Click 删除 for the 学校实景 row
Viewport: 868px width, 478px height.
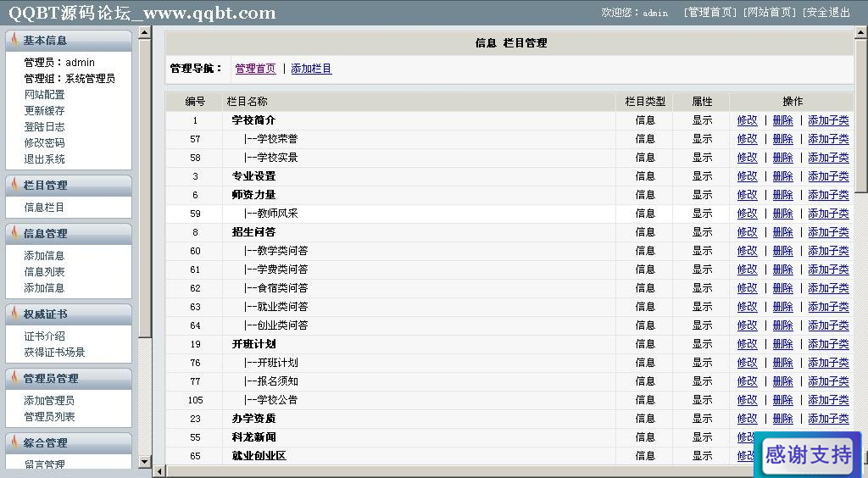tap(782, 158)
